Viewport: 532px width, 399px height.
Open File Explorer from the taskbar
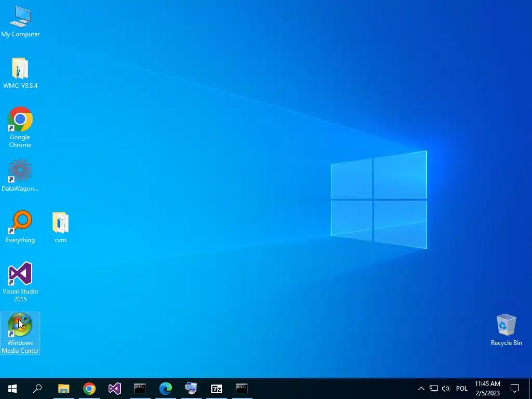[x=63, y=389]
